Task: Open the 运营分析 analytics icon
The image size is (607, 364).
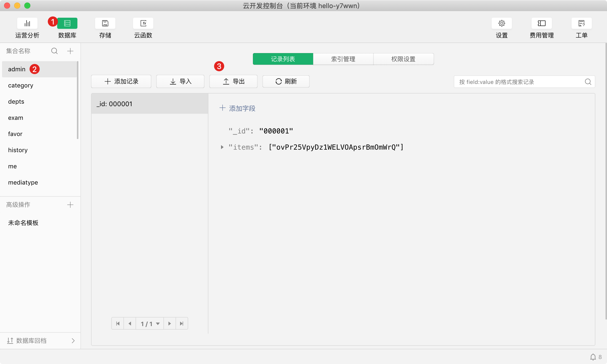Action: pos(27,24)
